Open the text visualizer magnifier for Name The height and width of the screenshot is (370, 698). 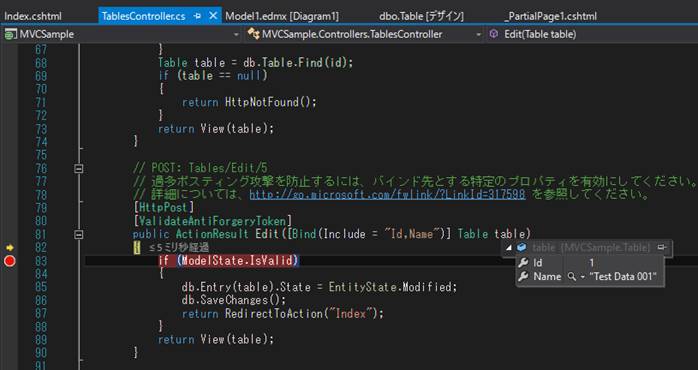pos(572,277)
